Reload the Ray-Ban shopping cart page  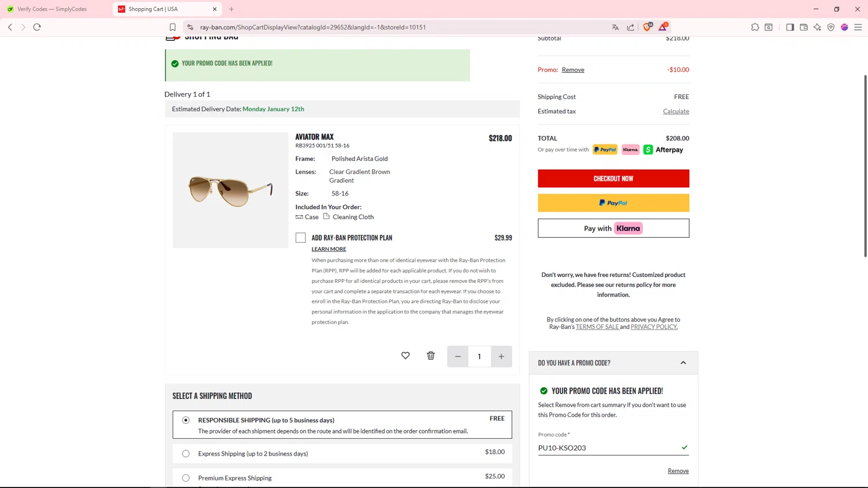tap(37, 27)
